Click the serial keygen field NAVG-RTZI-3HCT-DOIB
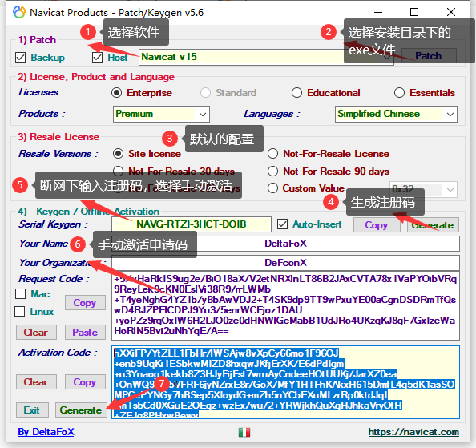Screen dimensions: 476x448 coord(192,224)
